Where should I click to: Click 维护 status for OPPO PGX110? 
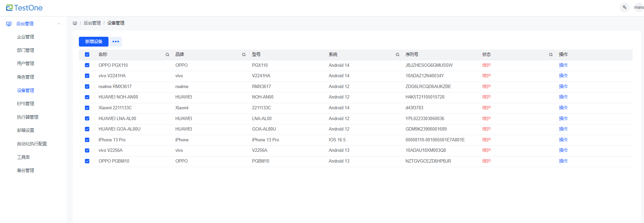(x=486, y=65)
